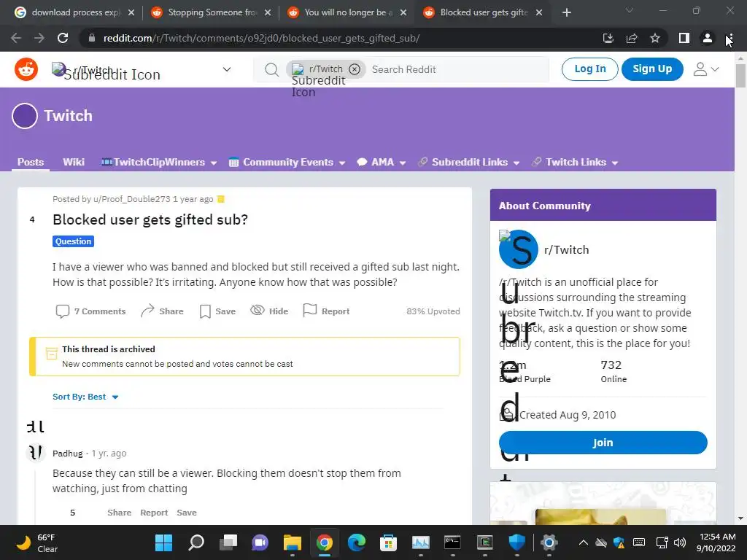Screen dimensions: 747x560
Task: Open the u/Proof_Double273 profile link
Action: tap(131, 199)
